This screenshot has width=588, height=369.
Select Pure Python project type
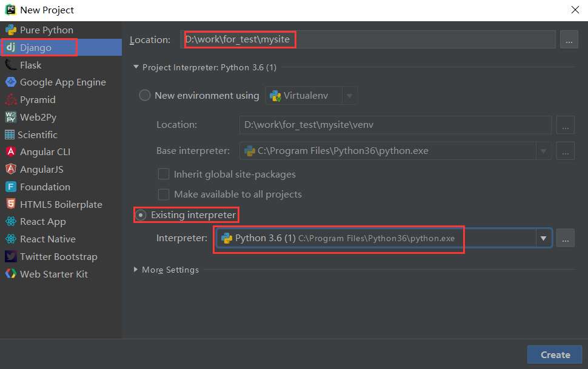click(x=61, y=30)
